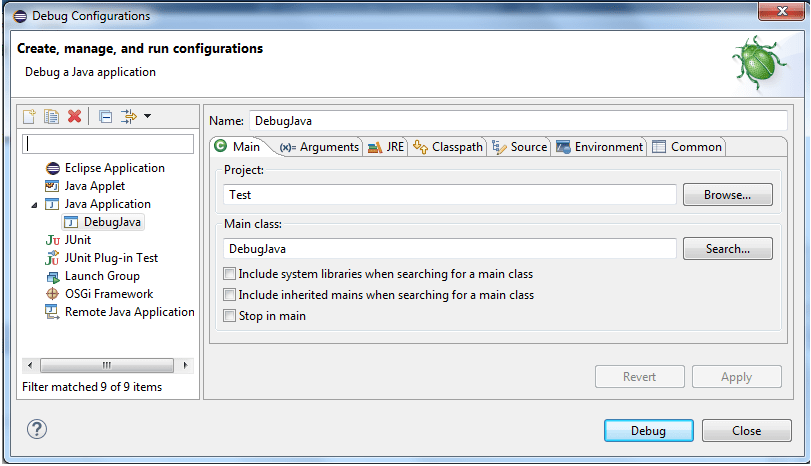Collapse the Java Application tree node
The height and width of the screenshot is (466, 811).
point(34,205)
